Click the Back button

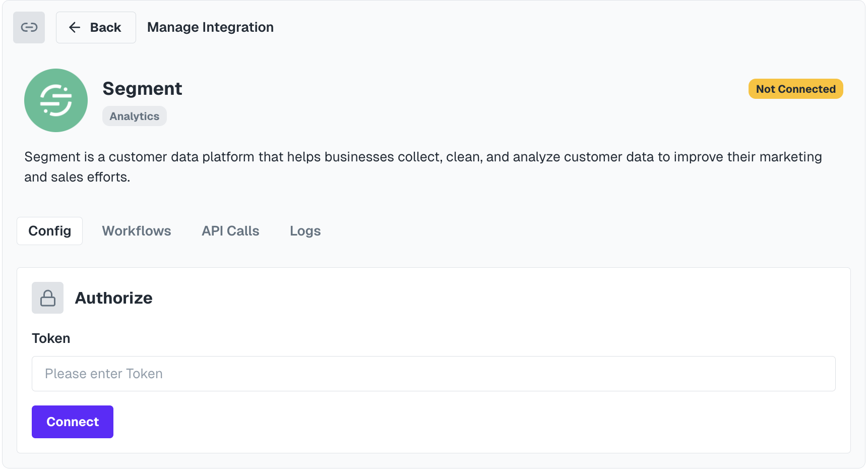coord(96,27)
